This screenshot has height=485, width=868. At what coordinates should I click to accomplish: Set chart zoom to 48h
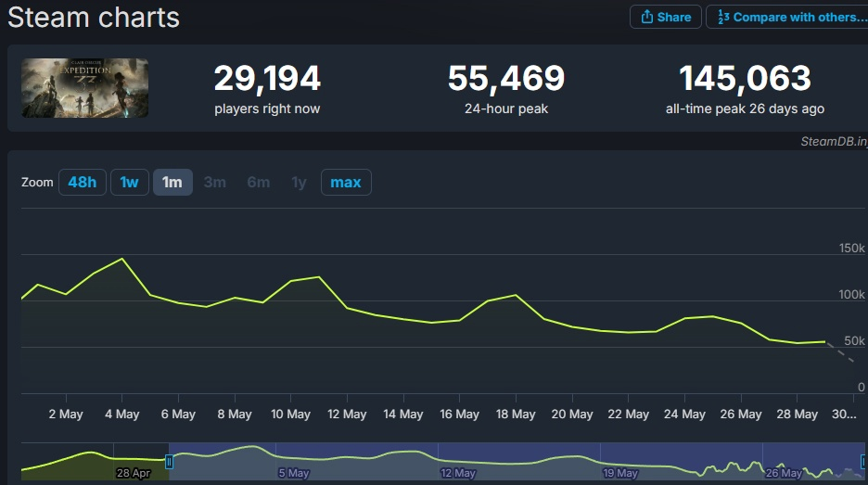[82, 182]
